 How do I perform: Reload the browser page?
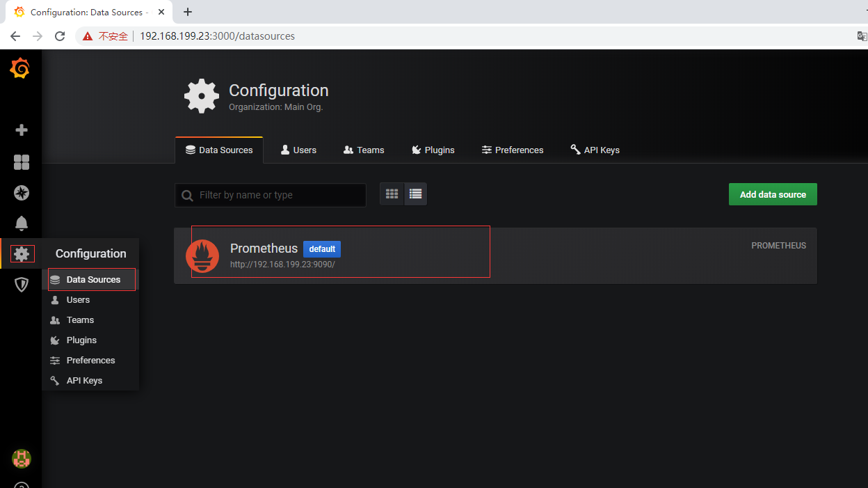[x=60, y=36]
